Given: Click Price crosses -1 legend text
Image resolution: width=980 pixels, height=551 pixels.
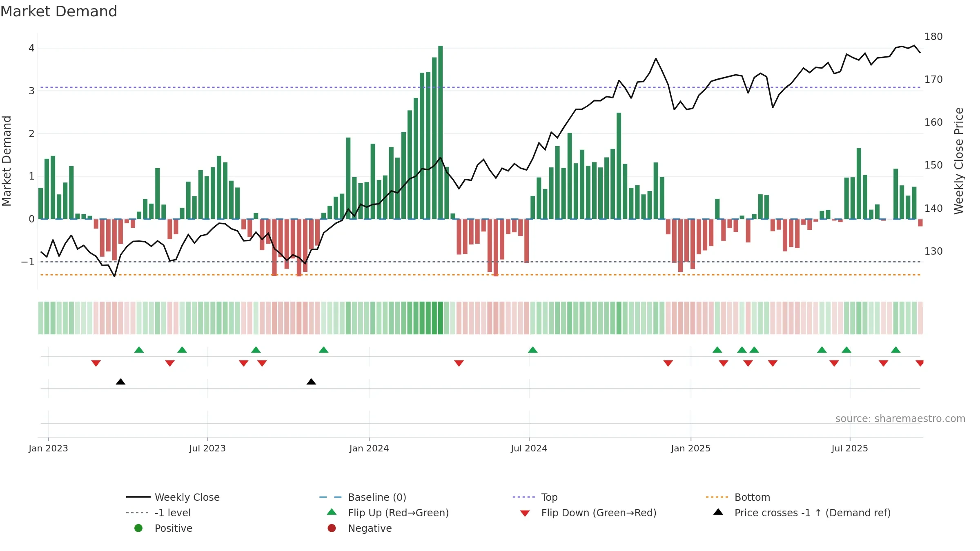Looking at the screenshot, I should click(x=813, y=513).
